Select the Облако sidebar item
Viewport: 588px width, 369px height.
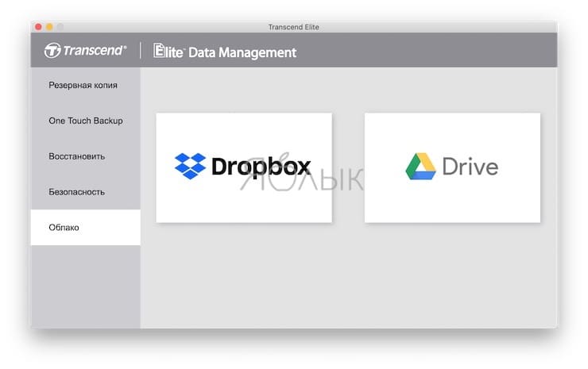point(86,228)
